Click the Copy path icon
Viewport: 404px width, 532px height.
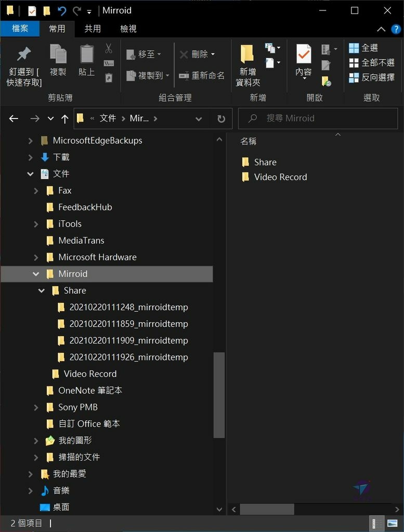pos(109,63)
